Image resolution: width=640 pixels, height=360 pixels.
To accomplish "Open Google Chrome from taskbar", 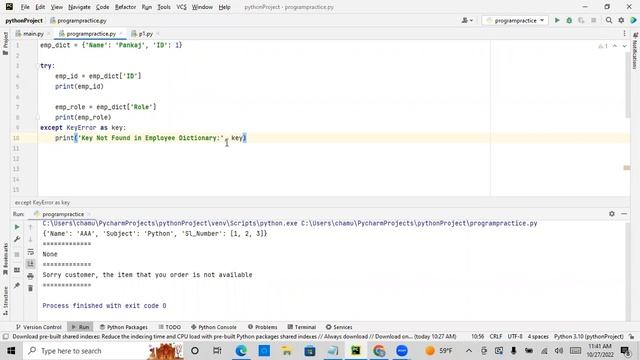I will coord(379,351).
